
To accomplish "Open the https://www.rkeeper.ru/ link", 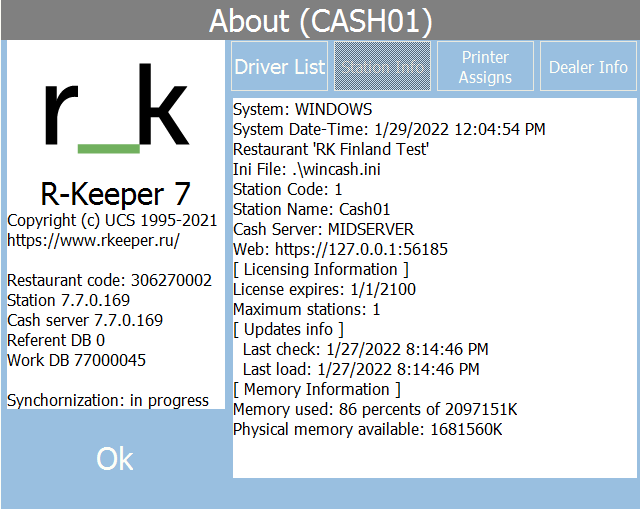I will click(93, 240).
